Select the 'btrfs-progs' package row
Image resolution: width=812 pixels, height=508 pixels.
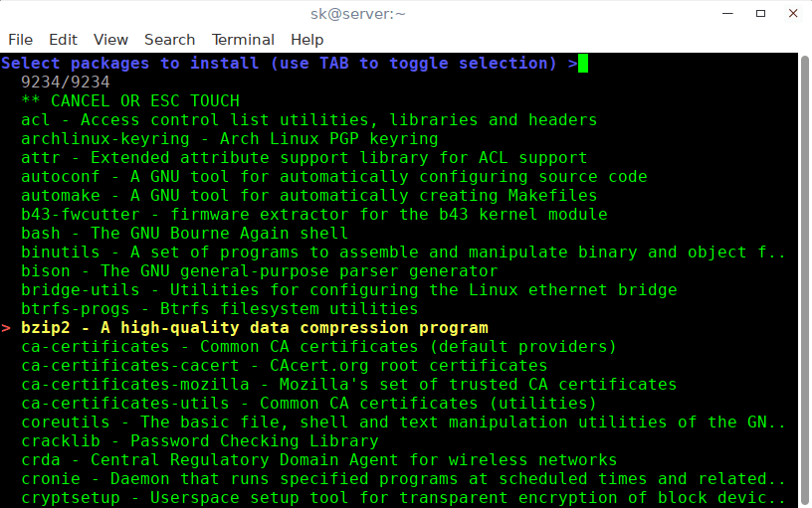(220, 309)
